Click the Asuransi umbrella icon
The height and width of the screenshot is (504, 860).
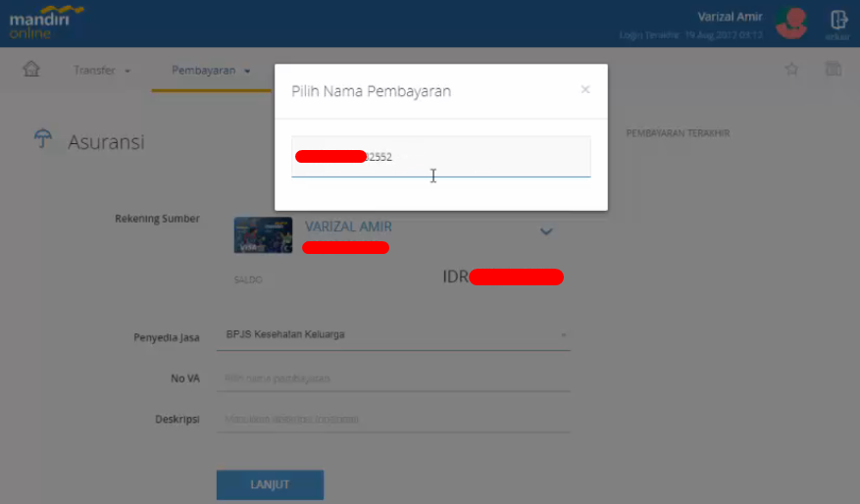tap(43, 138)
